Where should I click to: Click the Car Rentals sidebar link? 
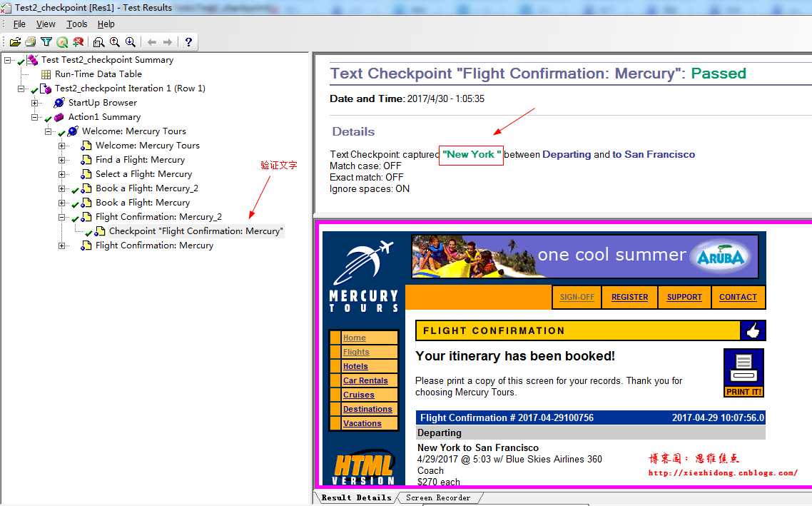click(365, 380)
